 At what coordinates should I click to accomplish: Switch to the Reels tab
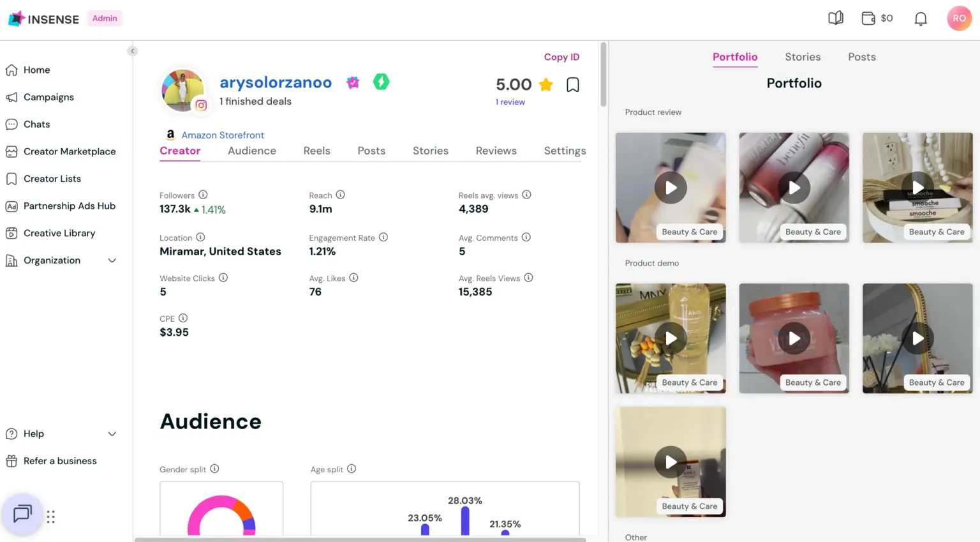click(x=316, y=151)
